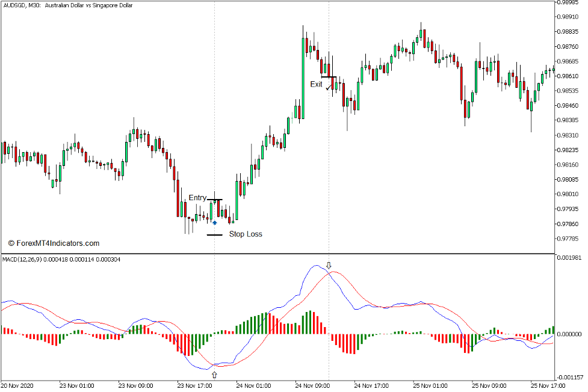Click the blue buy arrow below the entry candle

[x=215, y=222]
